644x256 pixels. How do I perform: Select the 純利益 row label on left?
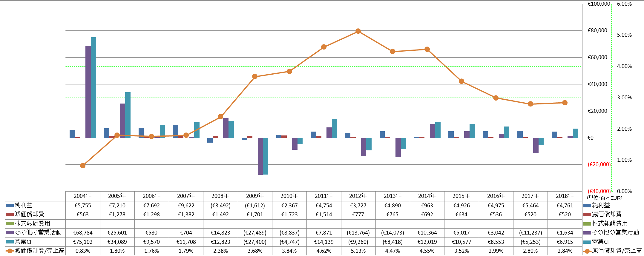[24, 205]
